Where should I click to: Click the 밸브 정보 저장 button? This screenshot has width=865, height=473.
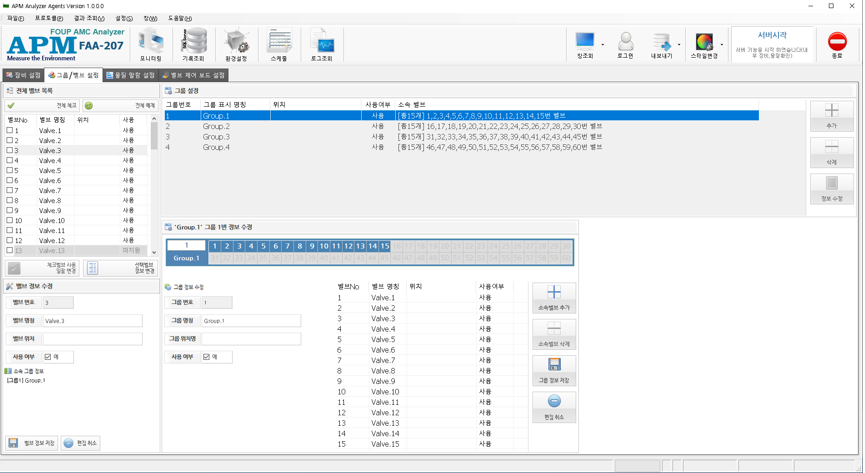(x=31, y=443)
